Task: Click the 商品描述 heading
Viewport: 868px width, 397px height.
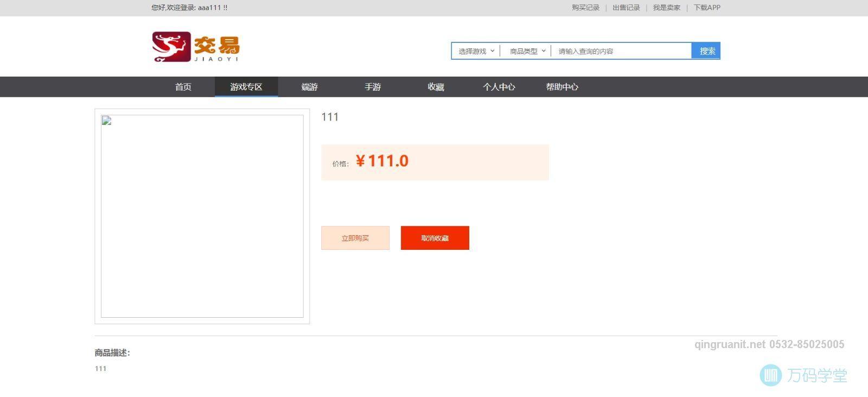Action: [x=112, y=353]
